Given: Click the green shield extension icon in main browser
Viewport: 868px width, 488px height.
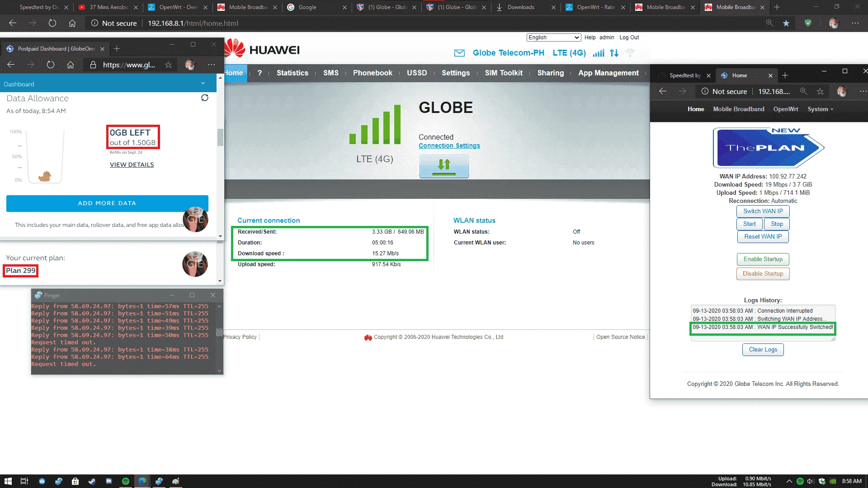Looking at the screenshot, I should click(x=808, y=23).
